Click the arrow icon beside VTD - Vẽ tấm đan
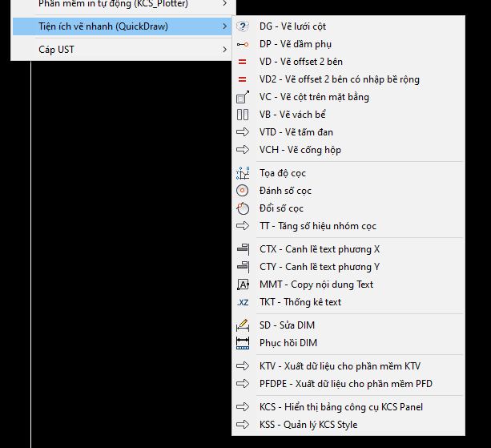This screenshot has height=448, width=491. tap(243, 132)
